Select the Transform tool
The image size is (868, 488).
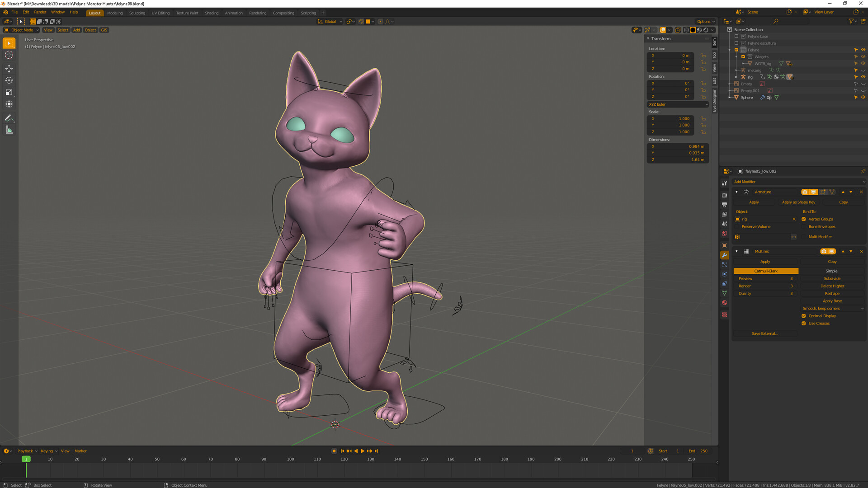pos(9,104)
